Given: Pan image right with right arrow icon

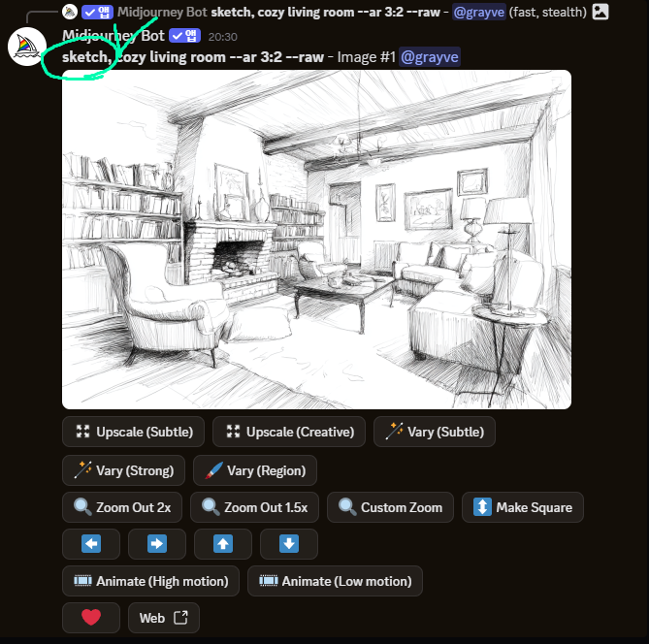Looking at the screenshot, I should [x=157, y=544].
